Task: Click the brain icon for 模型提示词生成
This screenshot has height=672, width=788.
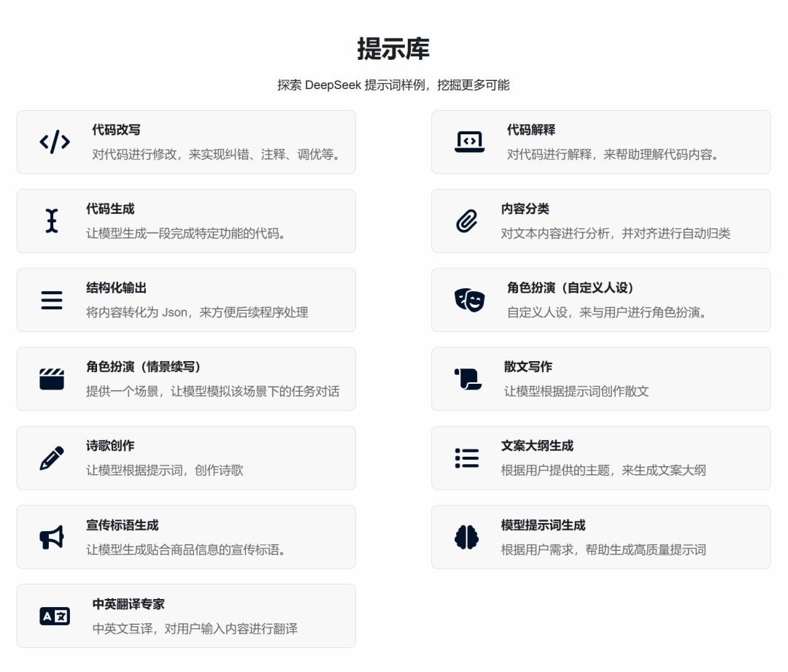Action: pyautogui.click(x=466, y=537)
